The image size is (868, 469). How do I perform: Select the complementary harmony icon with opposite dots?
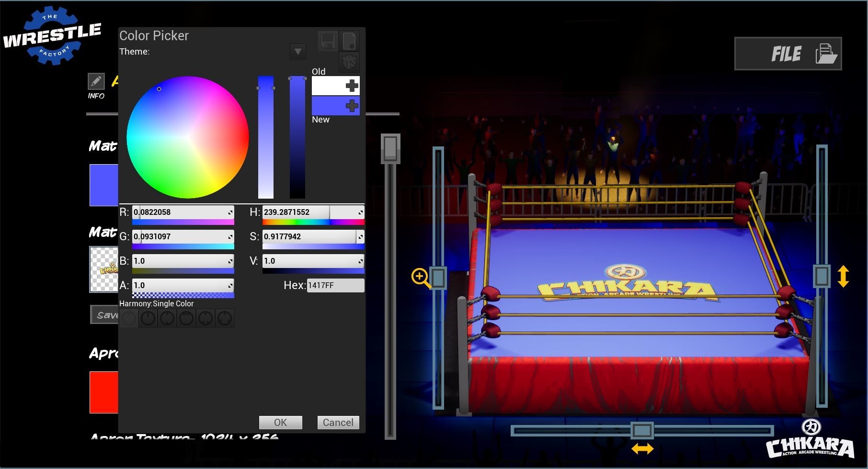(x=167, y=318)
